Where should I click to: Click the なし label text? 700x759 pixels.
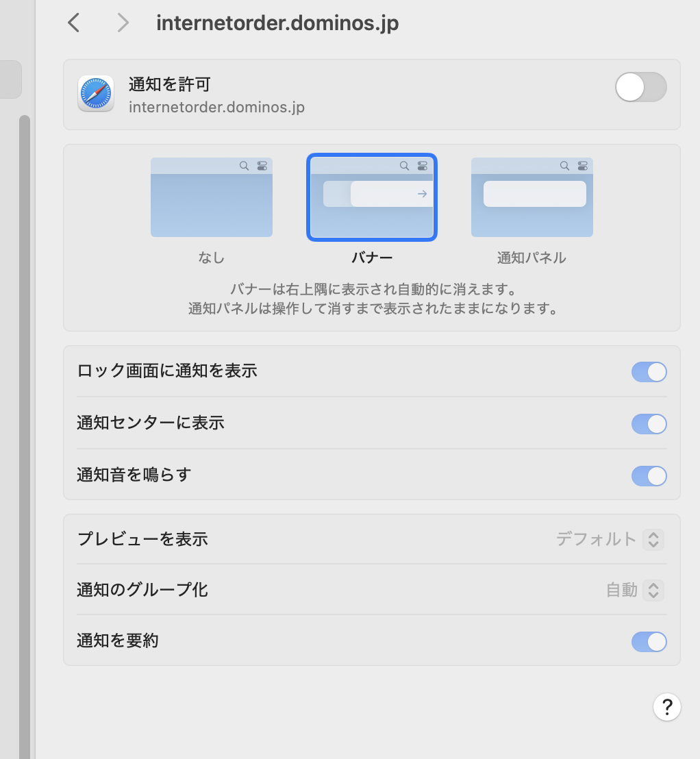pos(212,258)
